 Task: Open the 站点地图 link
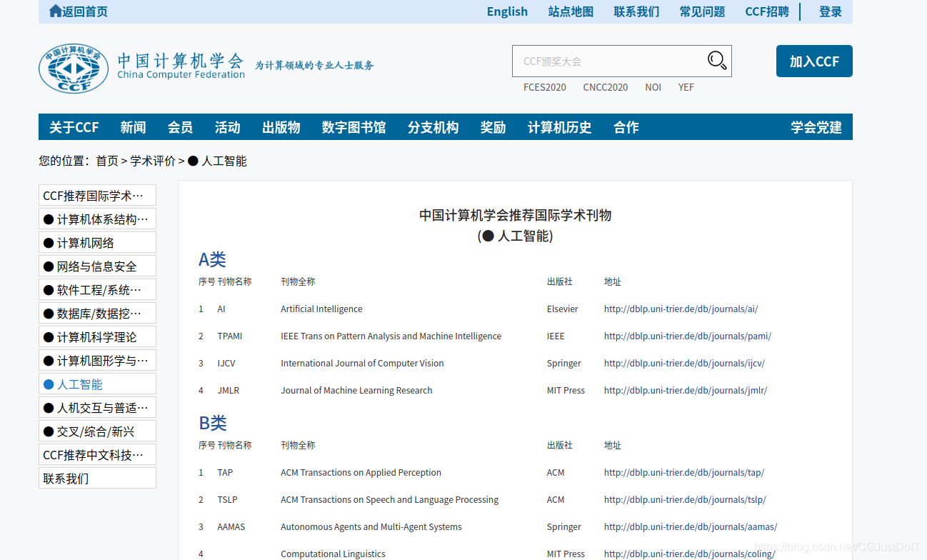click(571, 11)
